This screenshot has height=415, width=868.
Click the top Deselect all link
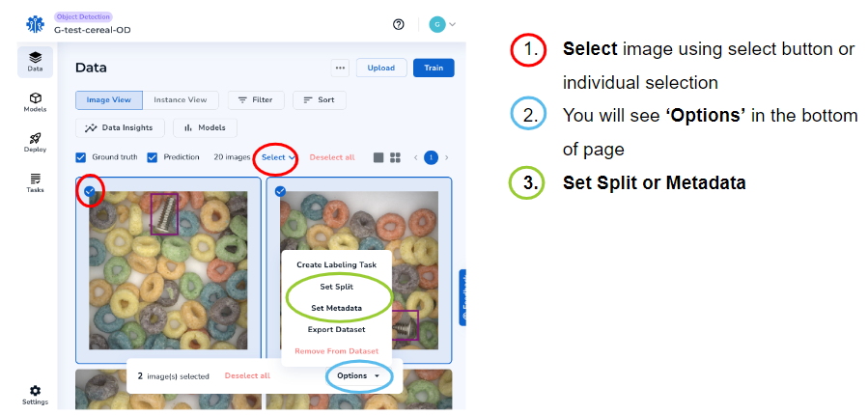[x=332, y=157]
